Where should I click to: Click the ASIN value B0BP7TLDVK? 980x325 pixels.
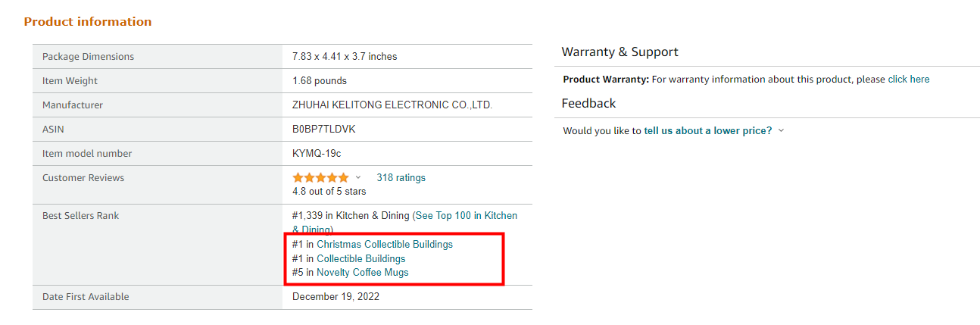click(323, 129)
